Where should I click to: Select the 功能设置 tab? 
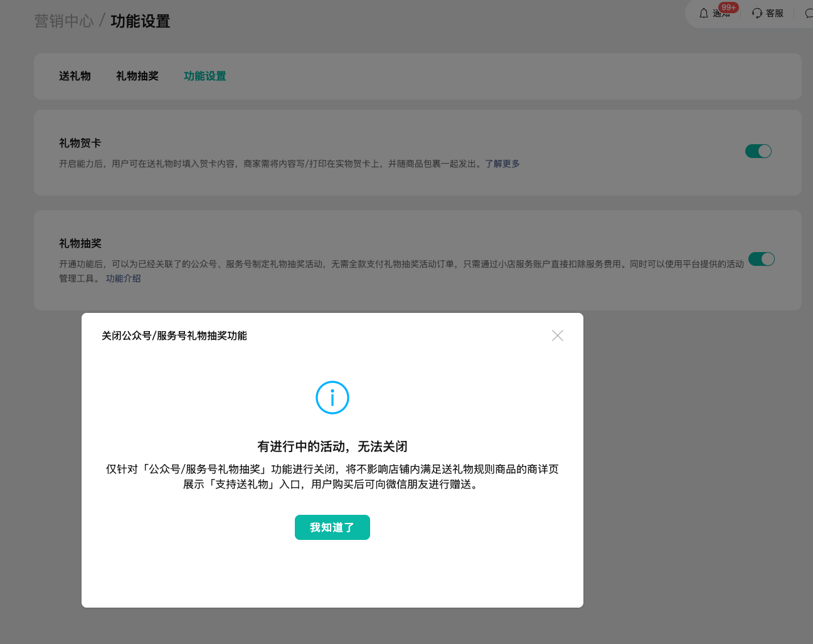coord(205,76)
